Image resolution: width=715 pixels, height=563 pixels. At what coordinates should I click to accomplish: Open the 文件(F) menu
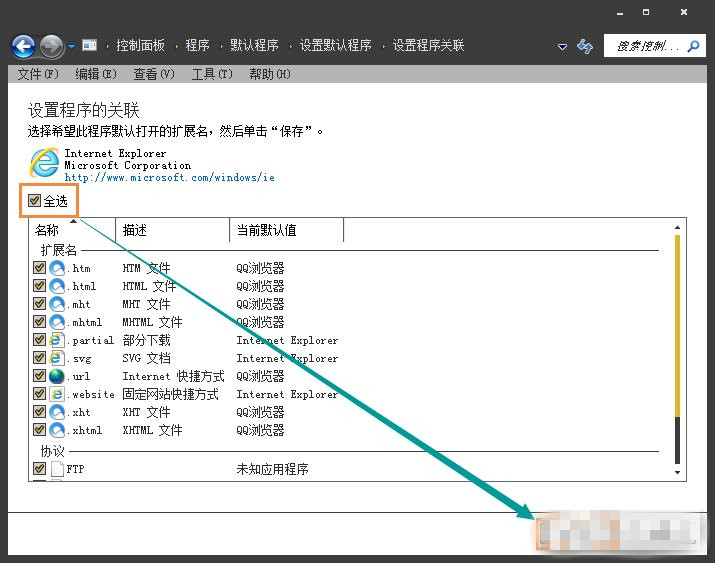[38, 74]
